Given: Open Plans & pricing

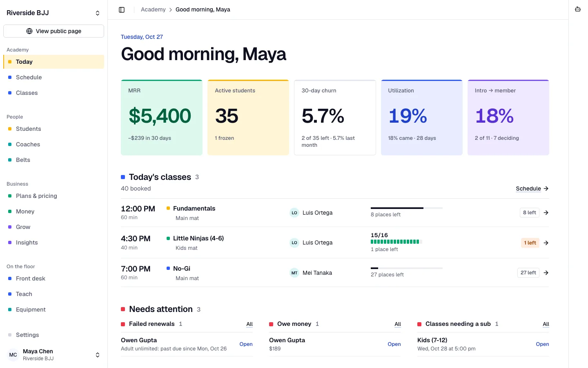Looking at the screenshot, I should tap(53, 196).
